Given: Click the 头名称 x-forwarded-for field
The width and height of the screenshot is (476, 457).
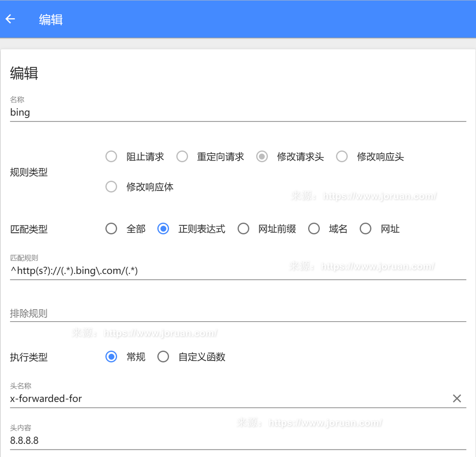Looking at the screenshot, I should (x=226, y=399).
